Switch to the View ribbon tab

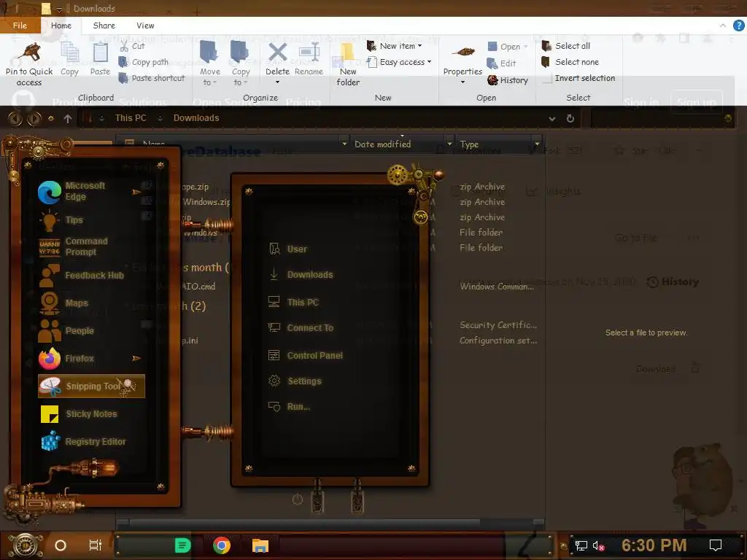click(x=145, y=26)
